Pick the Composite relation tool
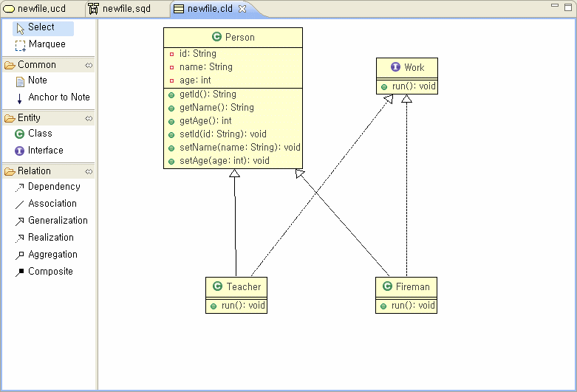Screen dimensions: 577x392 pyautogui.click(x=50, y=272)
